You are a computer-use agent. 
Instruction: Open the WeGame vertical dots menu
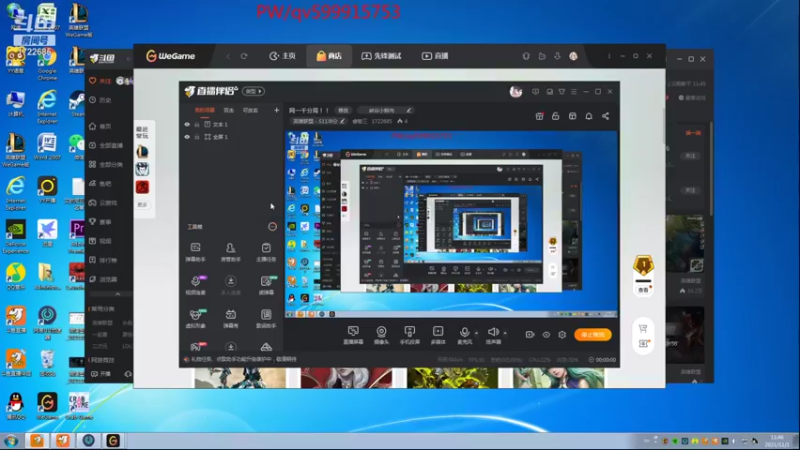click(x=609, y=56)
